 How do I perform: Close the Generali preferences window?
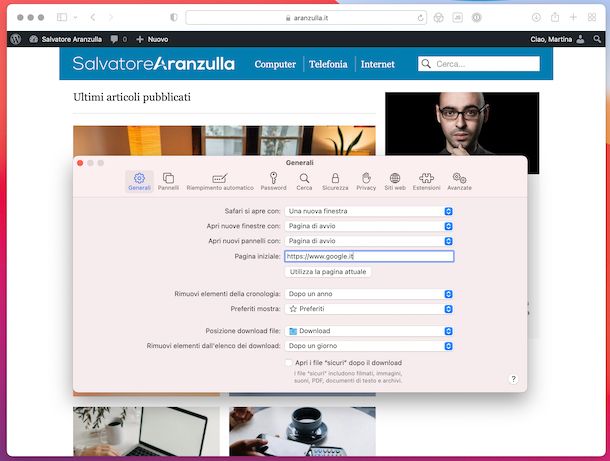pos(80,163)
